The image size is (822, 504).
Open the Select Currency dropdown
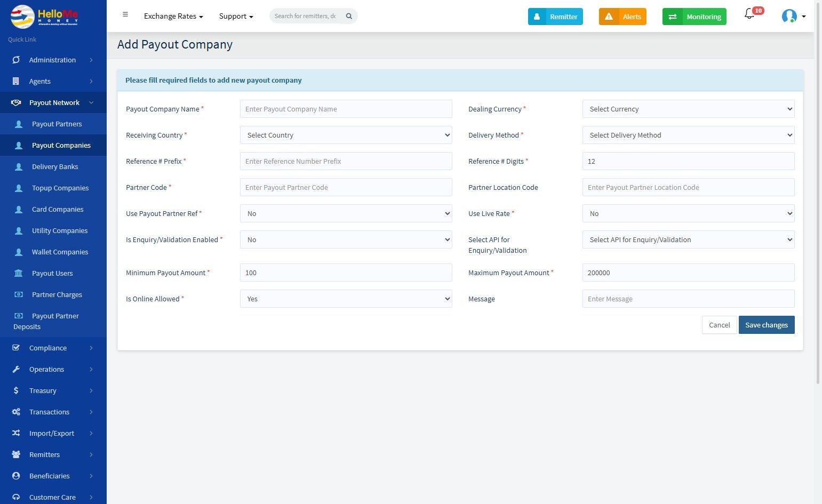click(688, 109)
